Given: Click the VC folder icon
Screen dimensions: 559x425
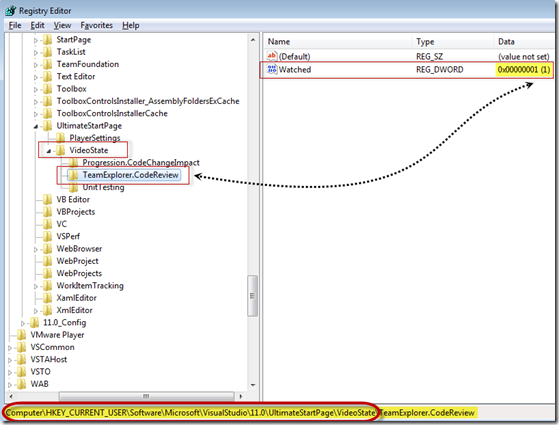Looking at the screenshot, I should tap(47, 224).
